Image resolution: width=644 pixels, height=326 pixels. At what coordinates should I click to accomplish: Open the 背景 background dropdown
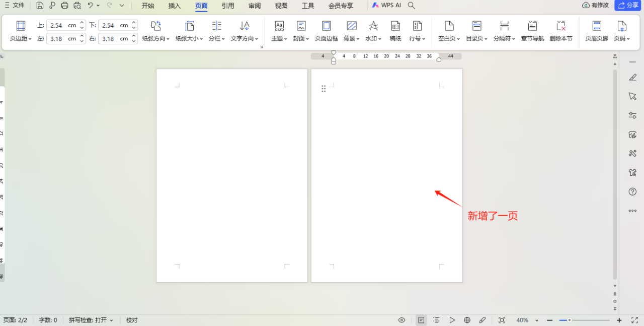pos(352,31)
